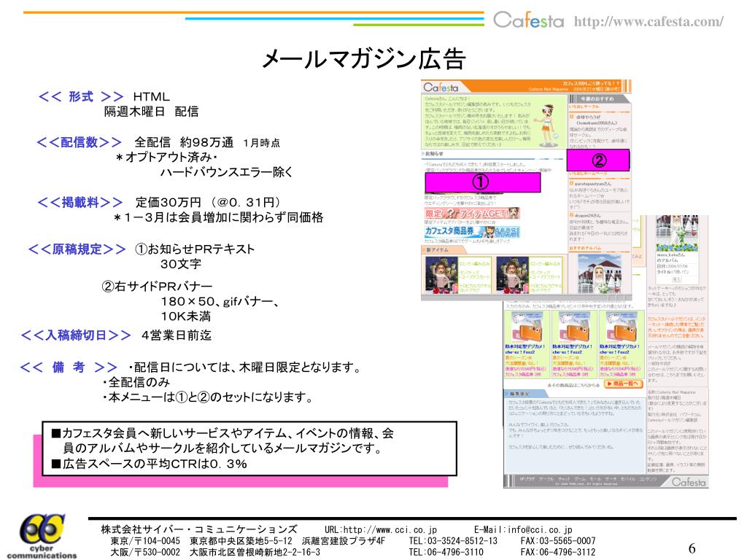
Task: Open the '限定アイテムGET!' banner
Action: coord(472,214)
